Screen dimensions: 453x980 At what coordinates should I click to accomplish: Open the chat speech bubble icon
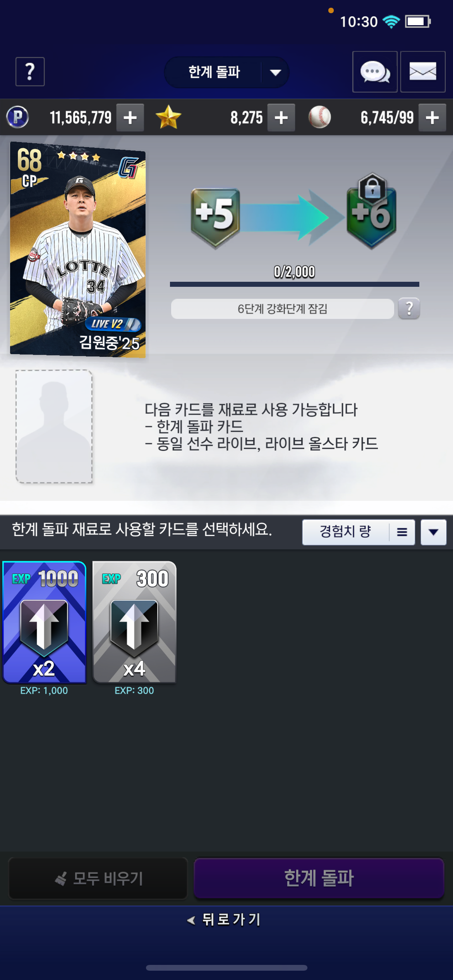point(375,72)
